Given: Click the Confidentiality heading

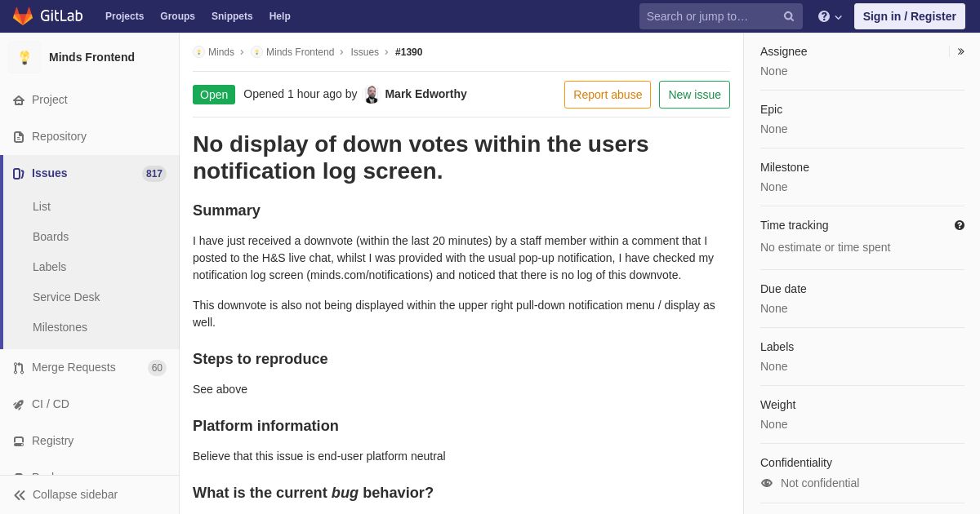Looking at the screenshot, I should point(796,463).
